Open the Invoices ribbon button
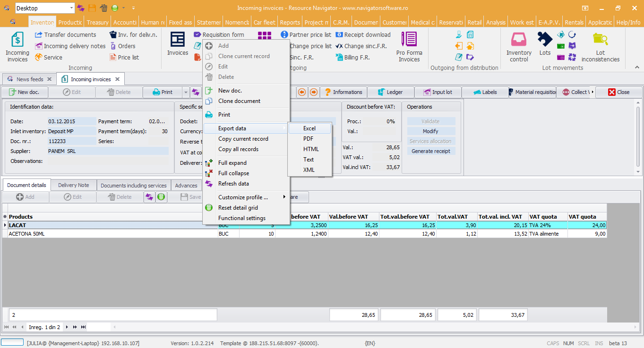The height and width of the screenshot is (348, 644). click(178, 44)
